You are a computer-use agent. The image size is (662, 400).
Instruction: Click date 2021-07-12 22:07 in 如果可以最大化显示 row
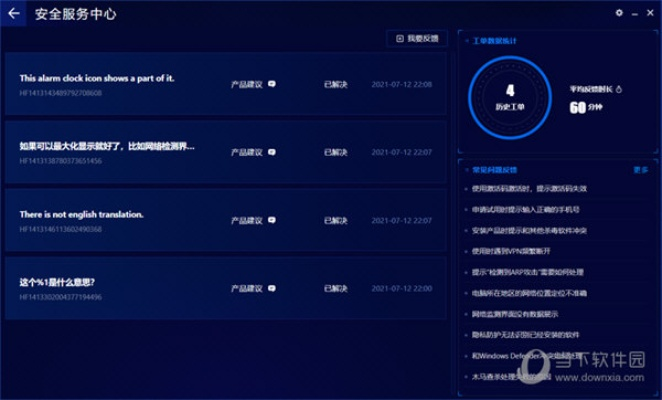click(402, 152)
